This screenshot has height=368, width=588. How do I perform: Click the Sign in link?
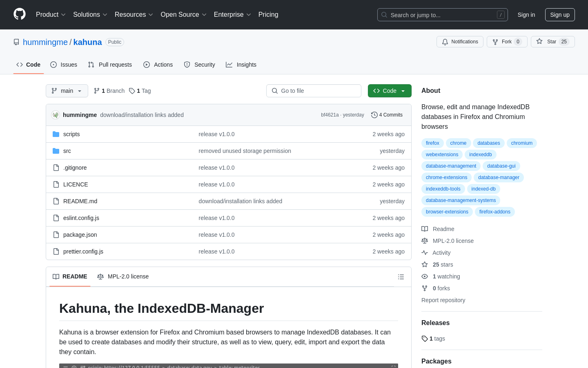pyautogui.click(x=526, y=15)
